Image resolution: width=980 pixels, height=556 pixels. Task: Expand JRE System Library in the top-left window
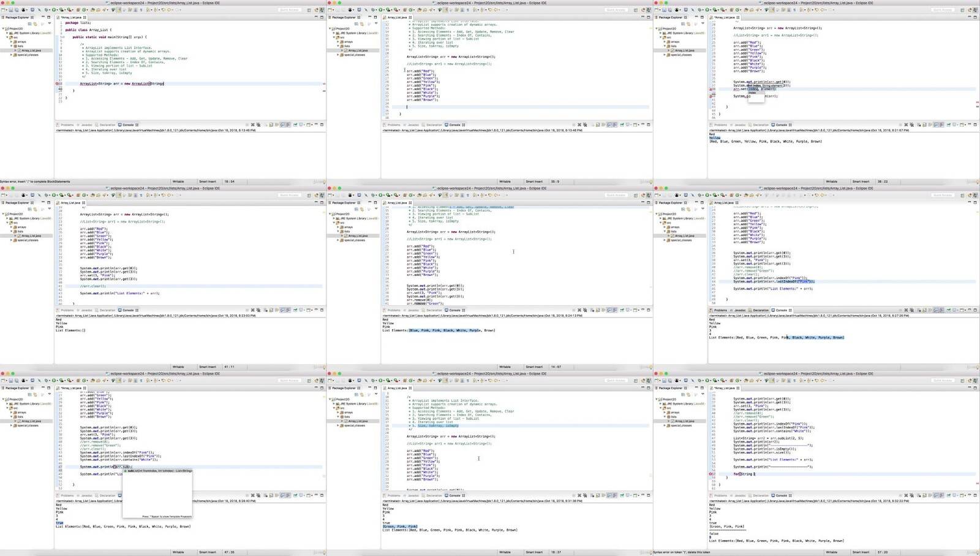[x=7, y=32]
